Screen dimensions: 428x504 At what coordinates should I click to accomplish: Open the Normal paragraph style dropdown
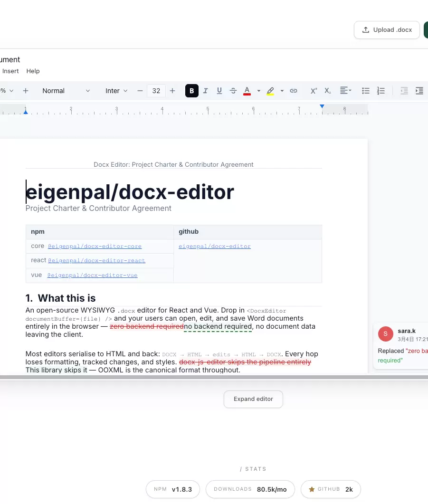tap(66, 91)
